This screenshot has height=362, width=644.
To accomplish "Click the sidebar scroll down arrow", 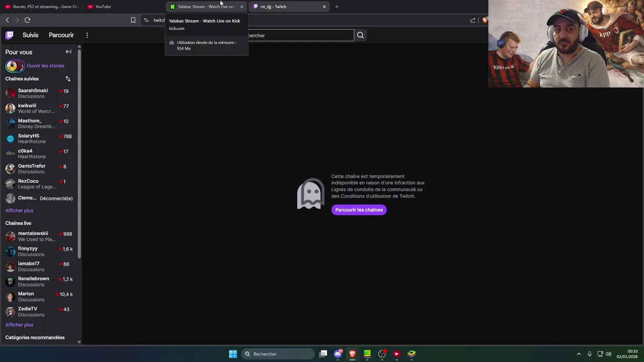I will point(79,342).
